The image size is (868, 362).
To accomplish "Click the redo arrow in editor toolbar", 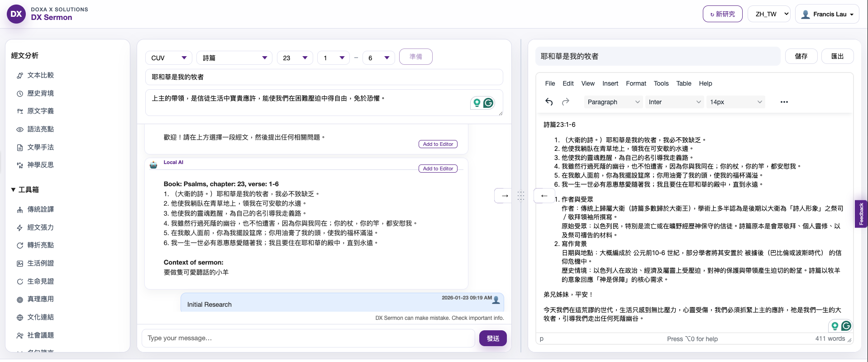I will [566, 102].
